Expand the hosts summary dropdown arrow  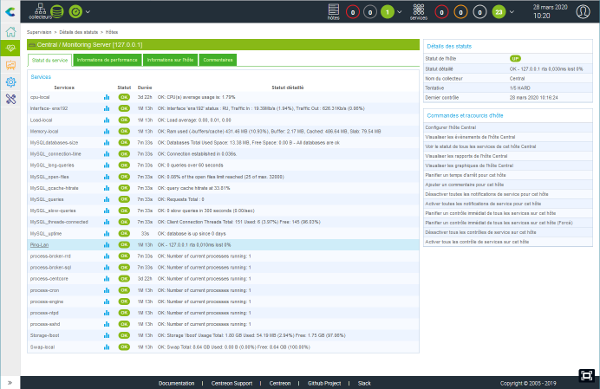pos(400,12)
